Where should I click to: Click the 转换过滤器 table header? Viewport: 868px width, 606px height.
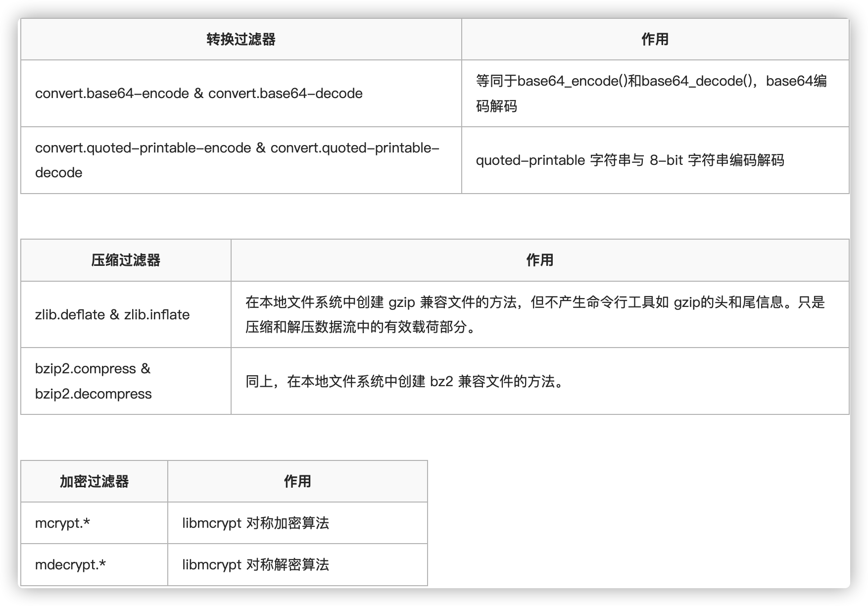click(241, 40)
